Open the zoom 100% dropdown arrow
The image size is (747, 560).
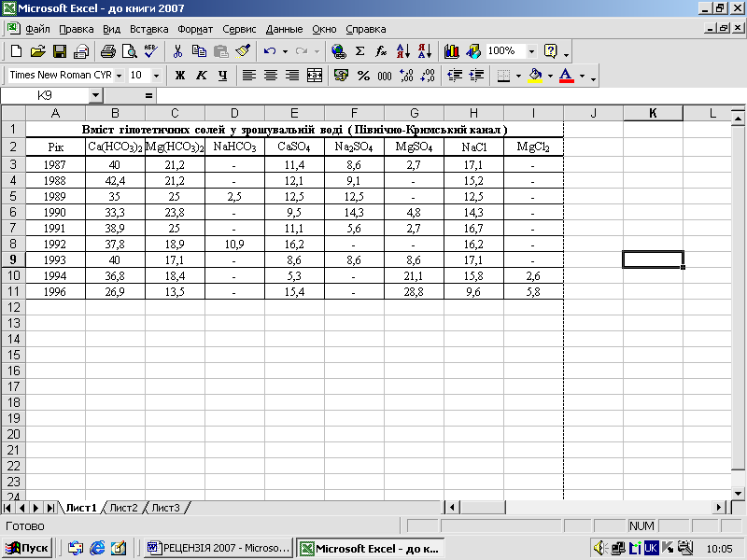[x=531, y=51]
